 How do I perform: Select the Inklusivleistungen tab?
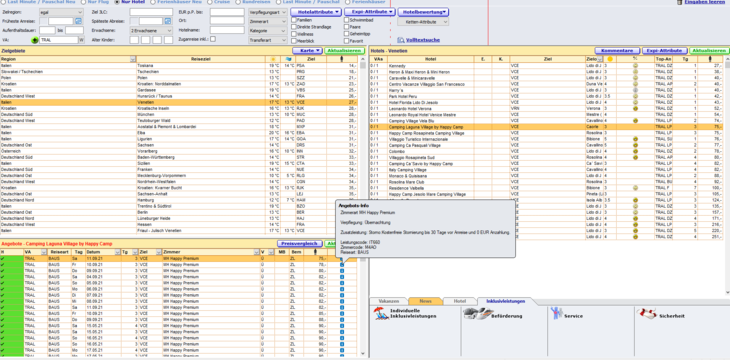click(506, 301)
